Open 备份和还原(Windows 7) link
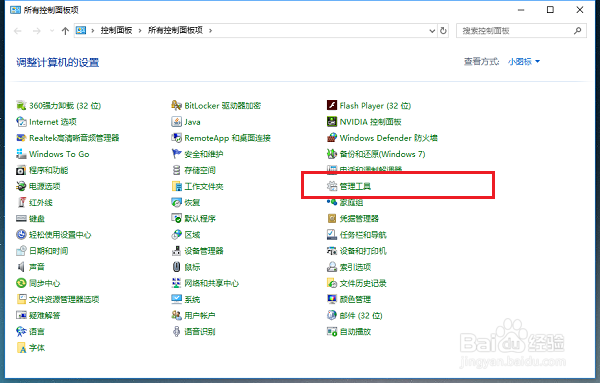 point(382,154)
